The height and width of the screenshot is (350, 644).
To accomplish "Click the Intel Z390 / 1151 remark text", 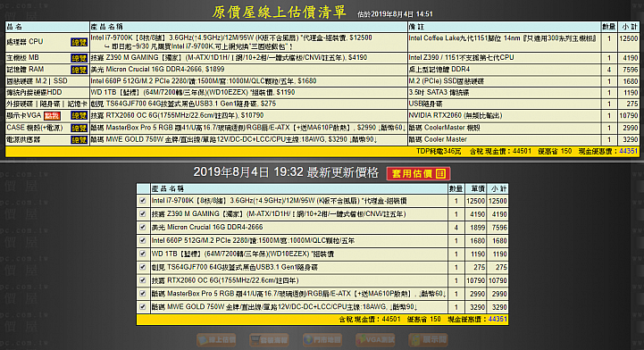I will pyautogui.click(x=461, y=57).
